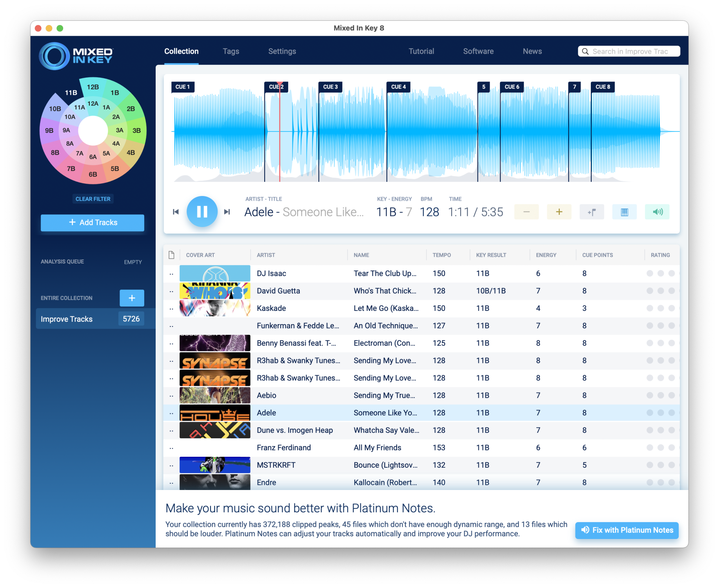Jump to CUE 8 marker
The height and width of the screenshot is (588, 719).
[603, 87]
